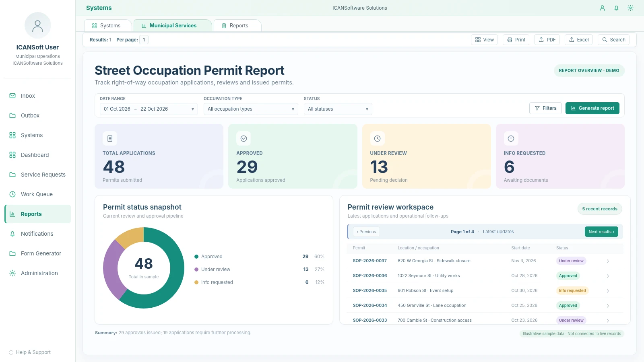This screenshot has width=644, height=362.
Task: Open the Date Range dropdown
Action: tap(149, 109)
